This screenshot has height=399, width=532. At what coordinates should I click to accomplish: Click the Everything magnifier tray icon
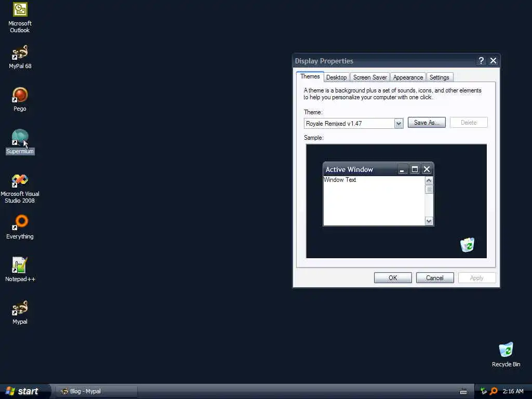pyautogui.click(x=494, y=391)
